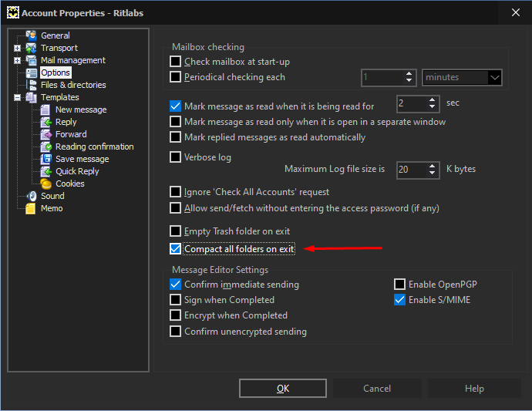
Task: Confirm settings with OK button
Action: tap(283, 389)
